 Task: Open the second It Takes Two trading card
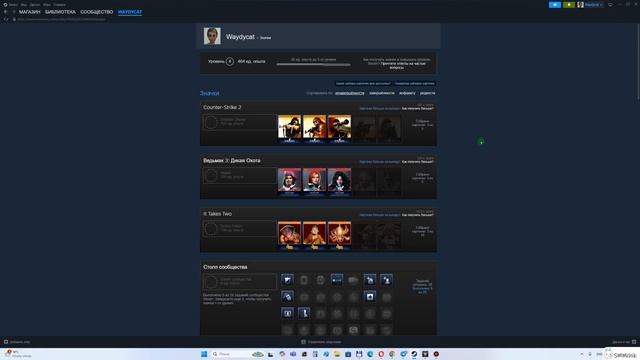click(314, 235)
